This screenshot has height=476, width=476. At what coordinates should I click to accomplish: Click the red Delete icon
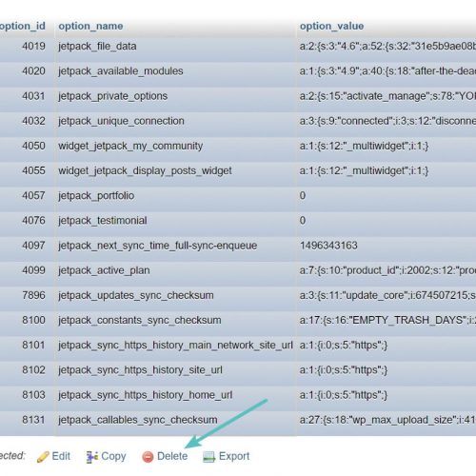[x=148, y=457]
